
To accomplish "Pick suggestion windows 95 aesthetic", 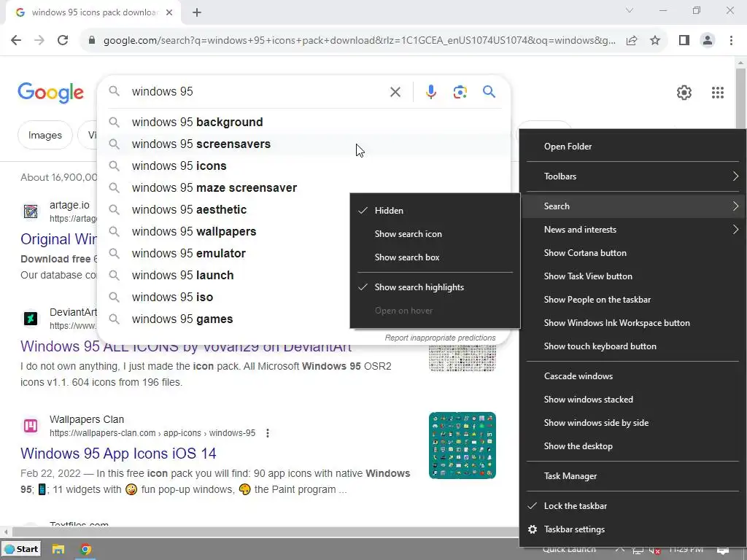I will pyautogui.click(x=224, y=210).
